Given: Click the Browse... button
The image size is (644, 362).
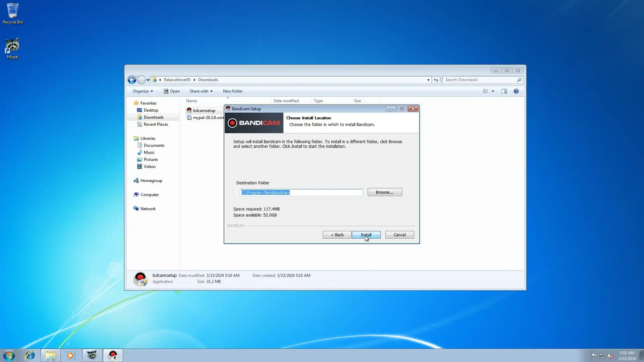Looking at the screenshot, I should click(x=384, y=192).
